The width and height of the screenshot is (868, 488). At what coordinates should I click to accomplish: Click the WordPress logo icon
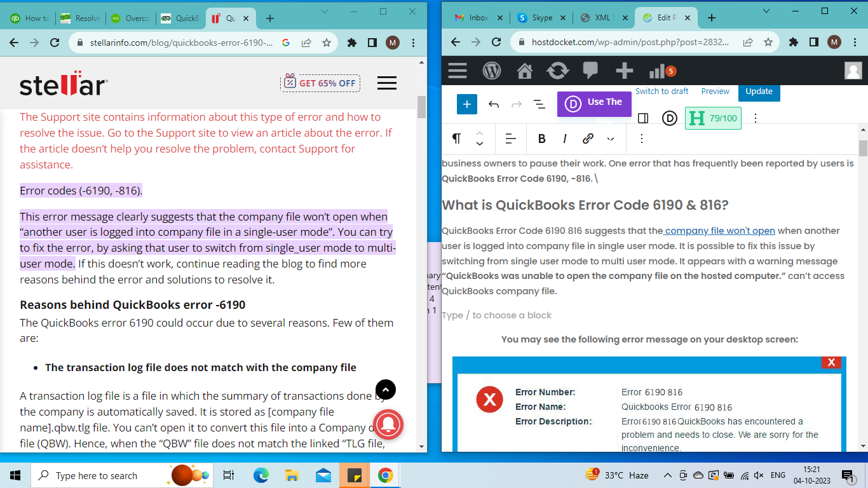[492, 71]
